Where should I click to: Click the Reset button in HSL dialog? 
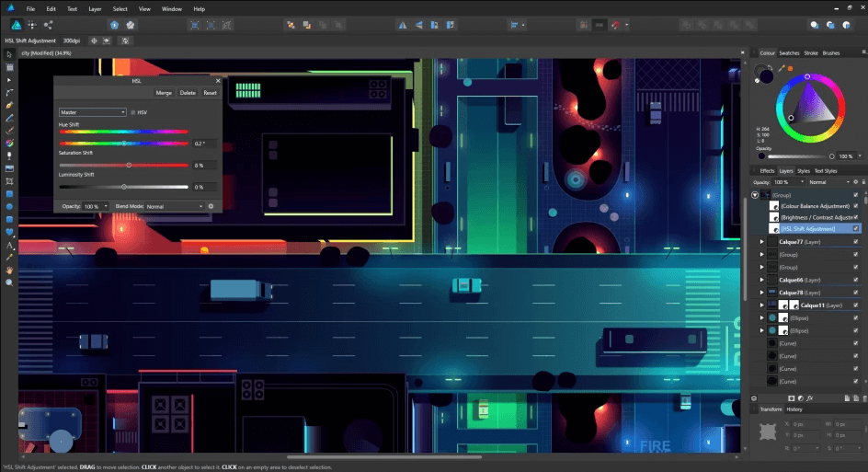[x=210, y=93]
